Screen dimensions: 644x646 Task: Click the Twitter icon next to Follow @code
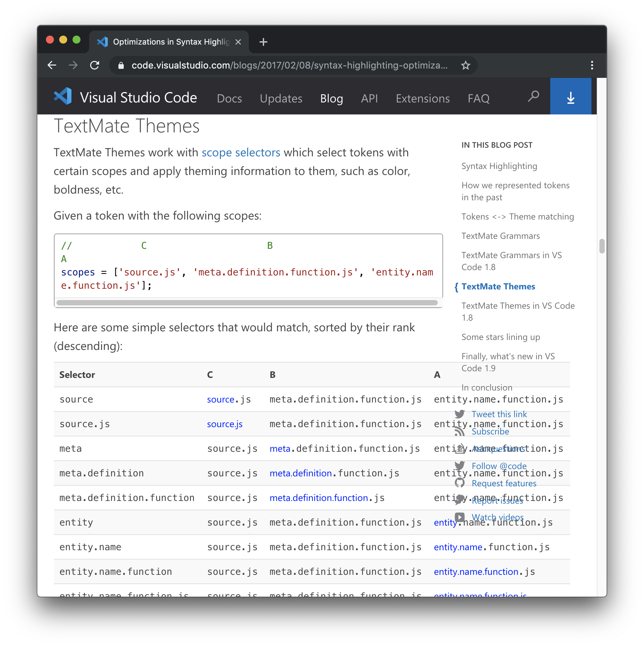[x=460, y=466]
